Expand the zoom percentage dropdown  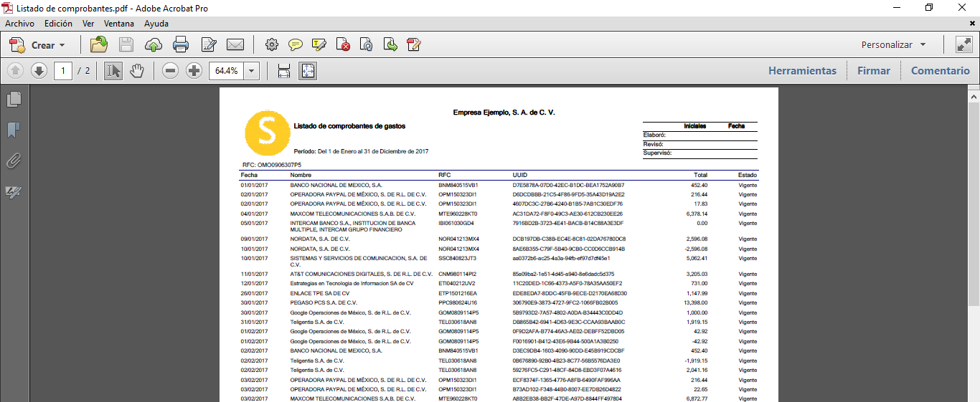252,71
